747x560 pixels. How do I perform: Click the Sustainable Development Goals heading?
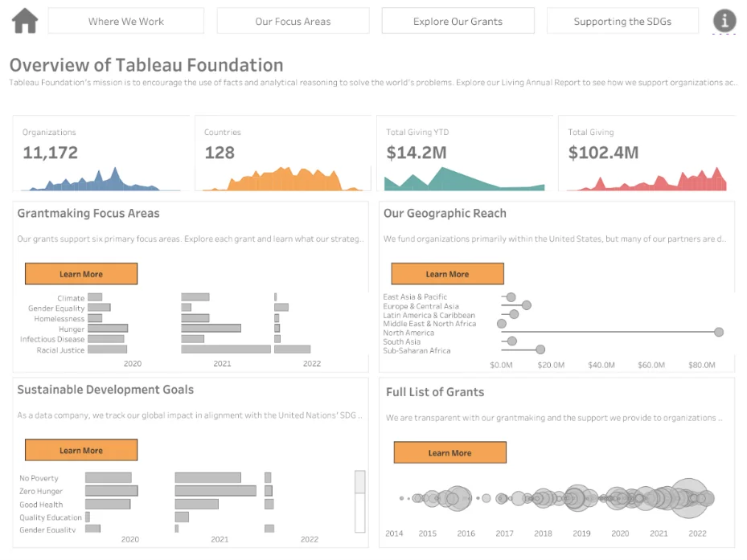coord(105,390)
